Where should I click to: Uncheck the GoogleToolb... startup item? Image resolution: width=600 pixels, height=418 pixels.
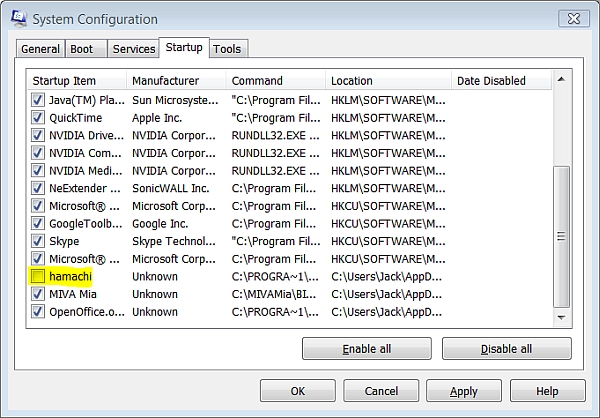38,223
